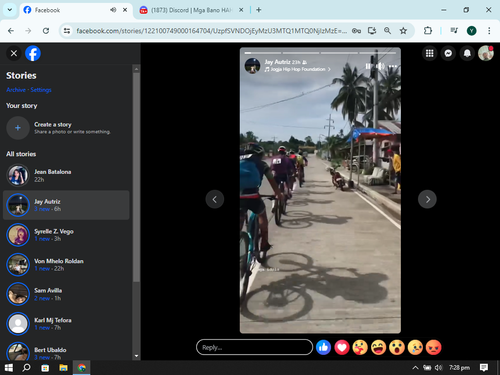Switch to the Discord YouTube tab

click(192, 10)
